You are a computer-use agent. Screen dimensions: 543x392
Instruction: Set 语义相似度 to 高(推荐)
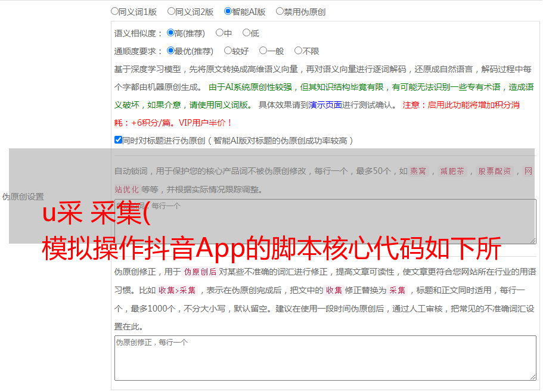pos(170,33)
